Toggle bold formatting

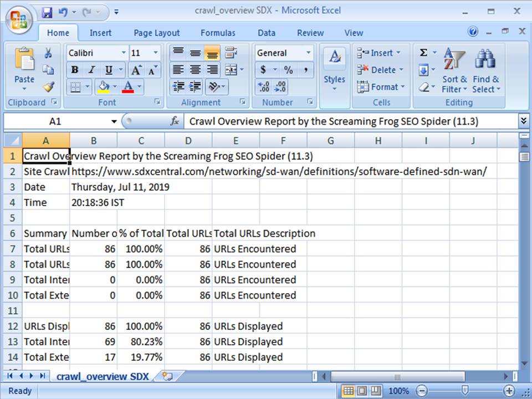[74, 70]
